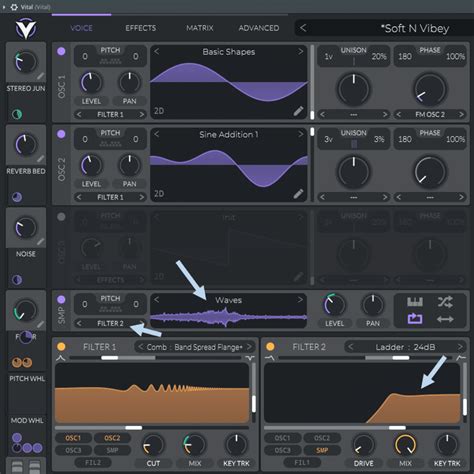Click the Vital logo icon
The width and height of the screenshot is (474, 474).
tap(26, 29)
